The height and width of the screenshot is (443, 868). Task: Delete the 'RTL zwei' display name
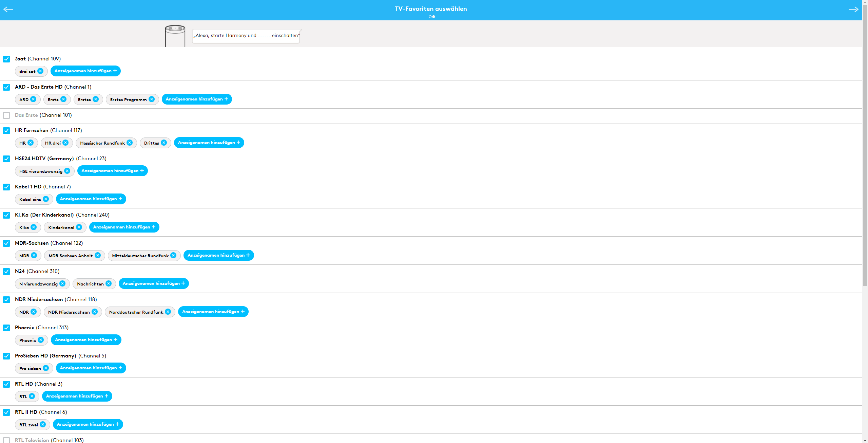[x=43, y=424]
